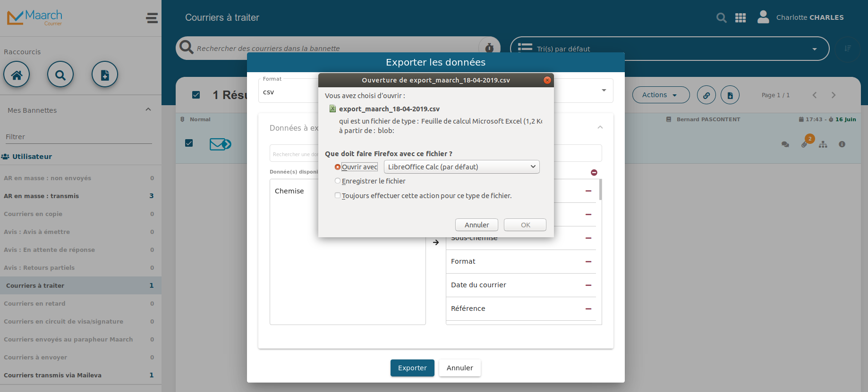The height and width of the screenshot is (392, 868).
Task: Toggle the select-all checkbox next to 1 Résultat
Action: tap(196, 95)
